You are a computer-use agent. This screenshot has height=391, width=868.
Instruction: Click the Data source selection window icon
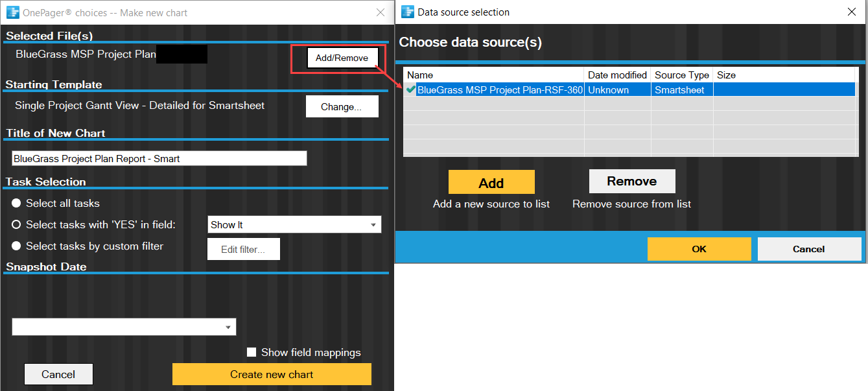[408, 12]
